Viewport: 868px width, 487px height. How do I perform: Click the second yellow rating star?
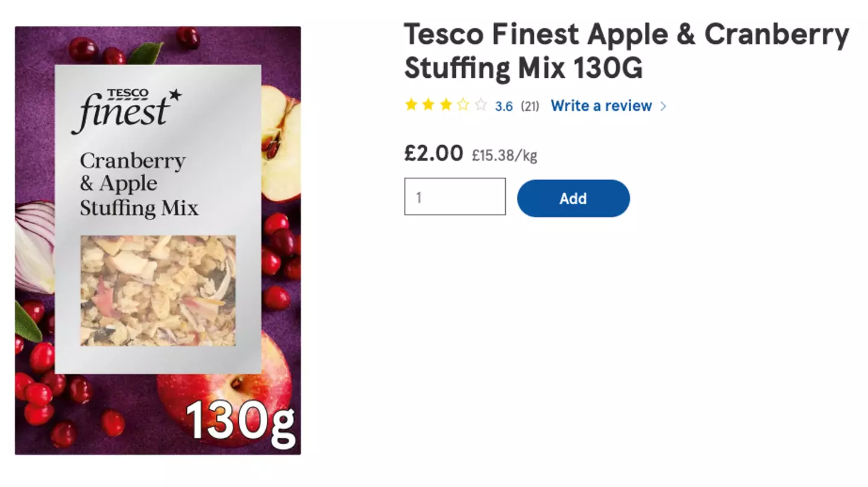[x=429, y=105]
